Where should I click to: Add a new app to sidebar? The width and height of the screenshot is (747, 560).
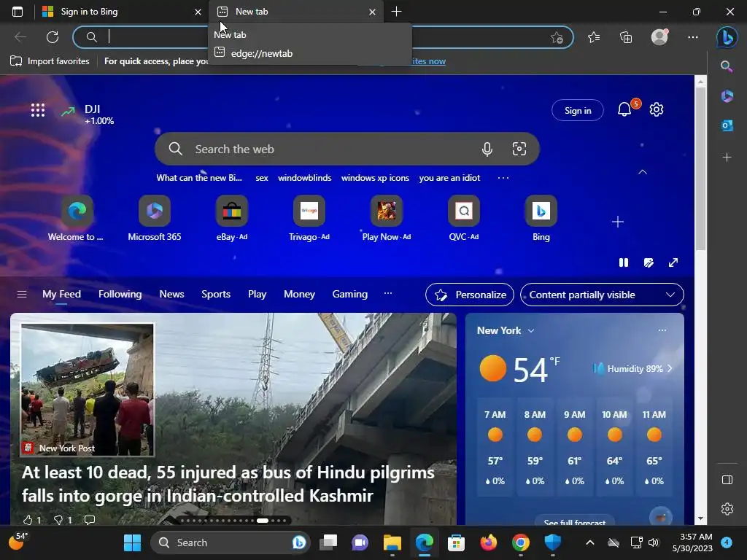point(727,157)
